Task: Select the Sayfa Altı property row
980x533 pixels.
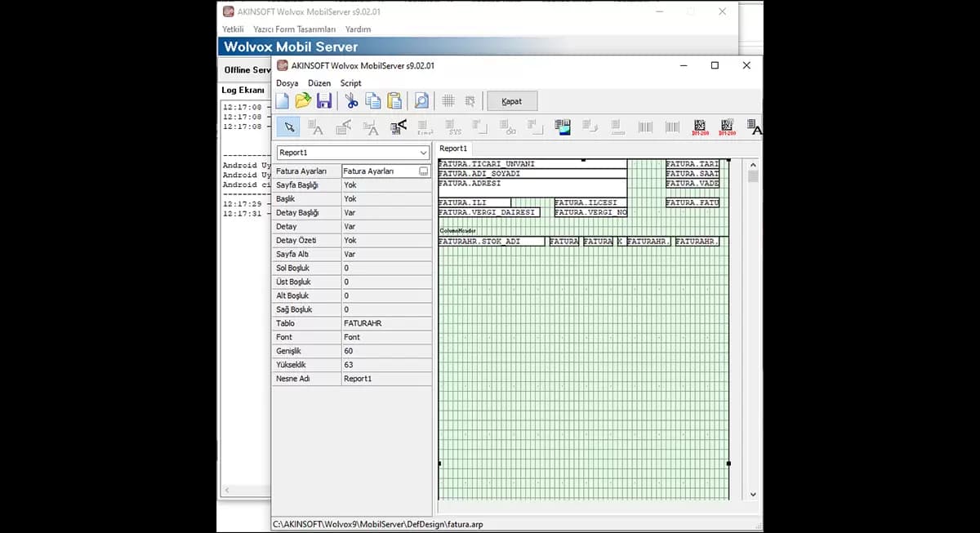Action: click(x=351, y=255)
